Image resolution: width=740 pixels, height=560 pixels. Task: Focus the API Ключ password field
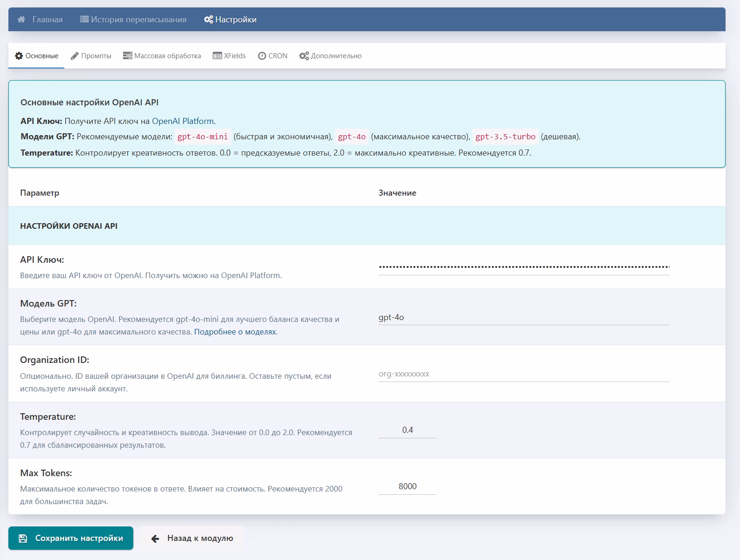(523, 267)
